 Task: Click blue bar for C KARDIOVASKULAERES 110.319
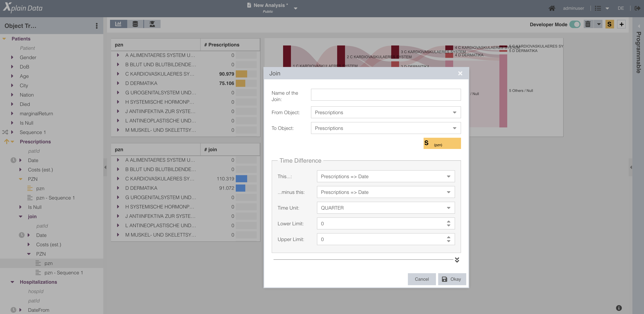click(x=241, y=179)
